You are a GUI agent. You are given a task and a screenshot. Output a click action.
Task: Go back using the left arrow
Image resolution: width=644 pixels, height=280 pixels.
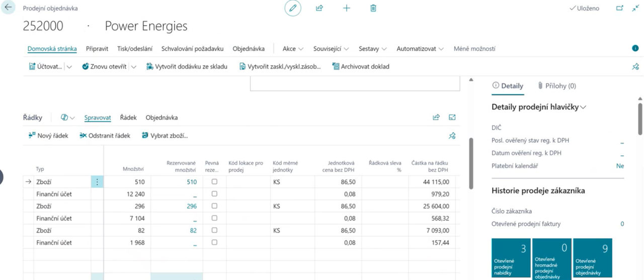pos(8,8)
